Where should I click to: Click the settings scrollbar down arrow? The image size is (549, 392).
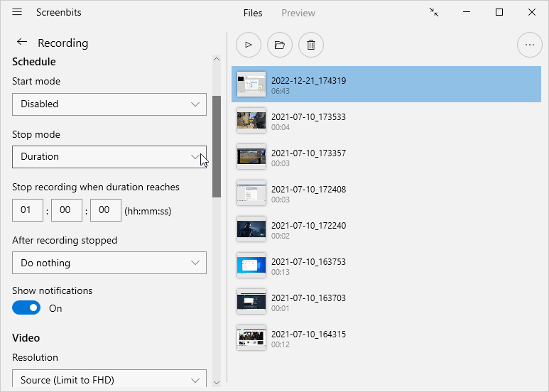click(217, 383)
